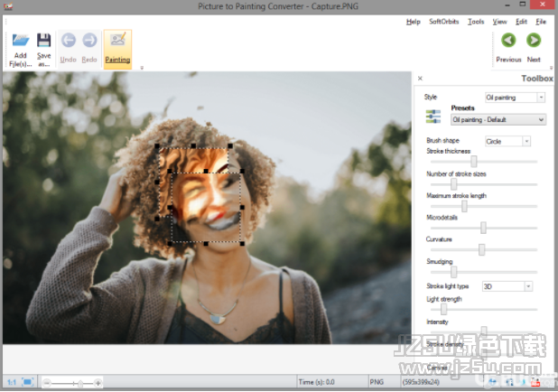Open the SoftOrbits menu
Viewport: 558px width, 392px height.
point(443,22)
